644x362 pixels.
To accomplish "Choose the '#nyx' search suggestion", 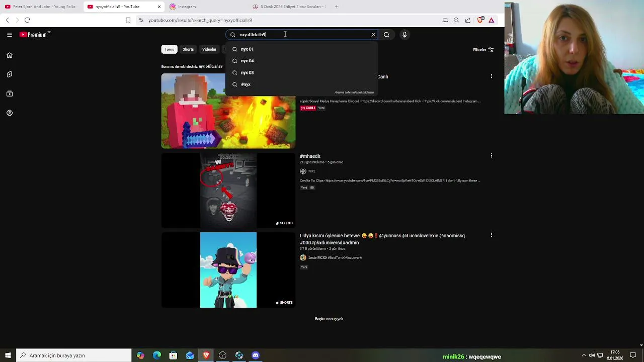I will click(302, 84).
